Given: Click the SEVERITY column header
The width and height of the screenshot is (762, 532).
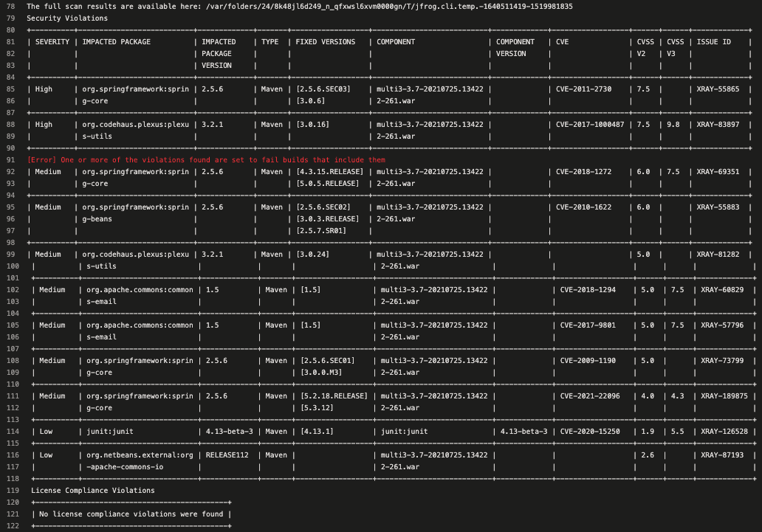Looking at the screenshot, I should point(52,42).
